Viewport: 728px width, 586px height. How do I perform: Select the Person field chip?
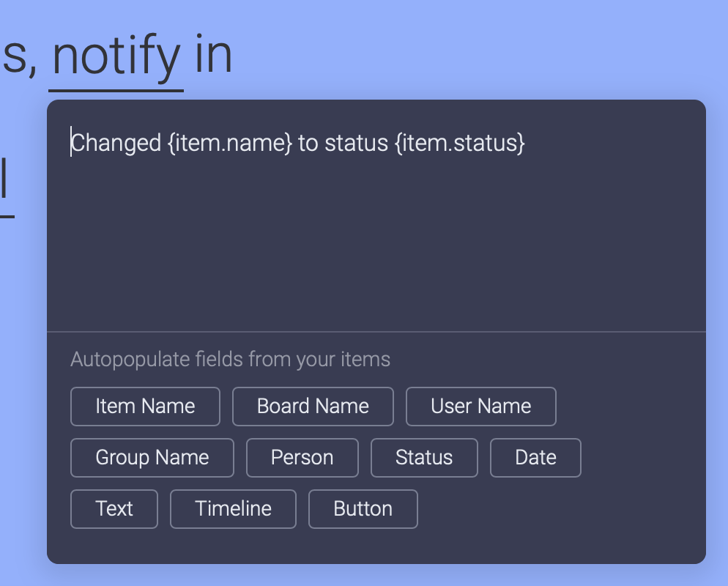click(302, 458)
